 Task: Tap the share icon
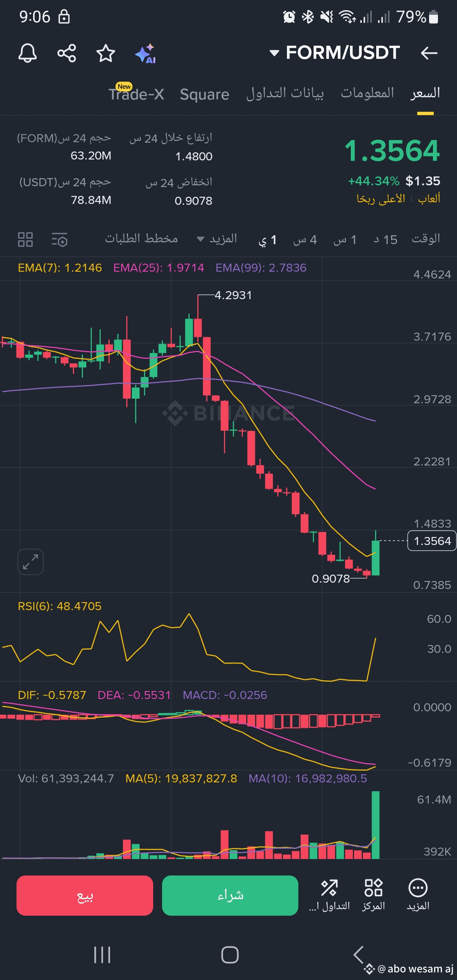[66, 53]
